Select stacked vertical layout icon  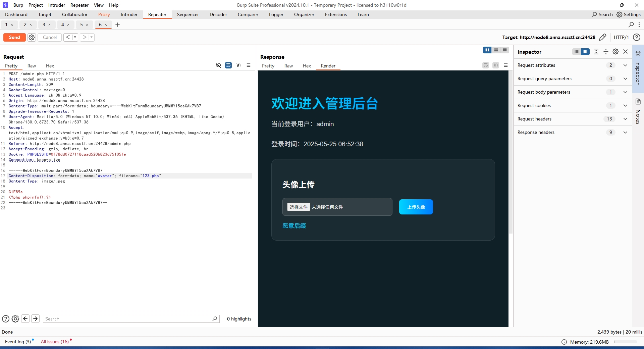point(496,50)
